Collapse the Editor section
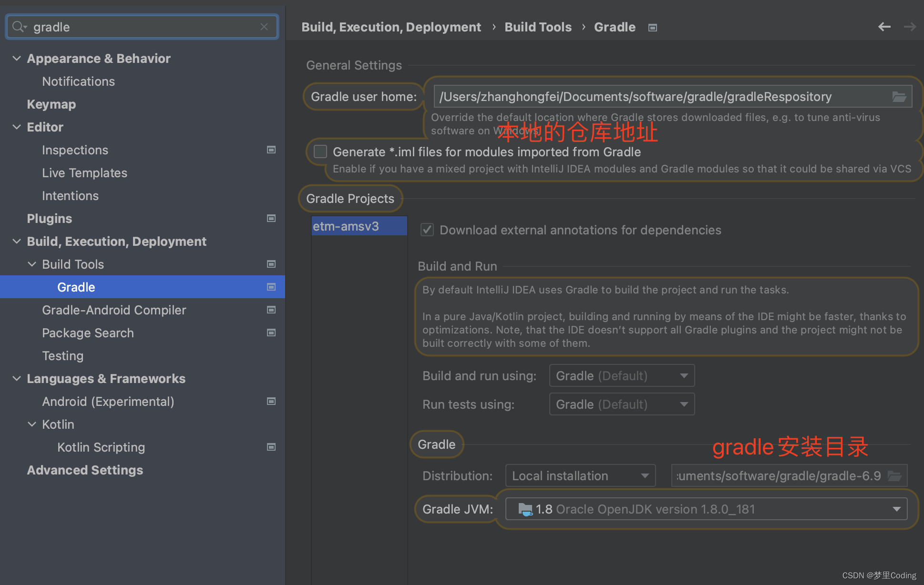Screen dimensions: 924x585 [x=17, y=127]
